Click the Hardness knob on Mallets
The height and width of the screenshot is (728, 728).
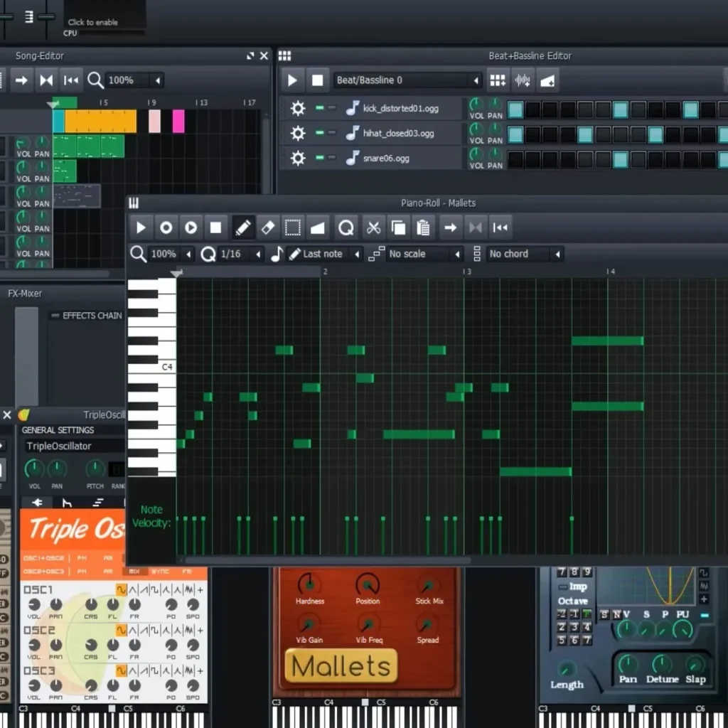coord(310,585)
